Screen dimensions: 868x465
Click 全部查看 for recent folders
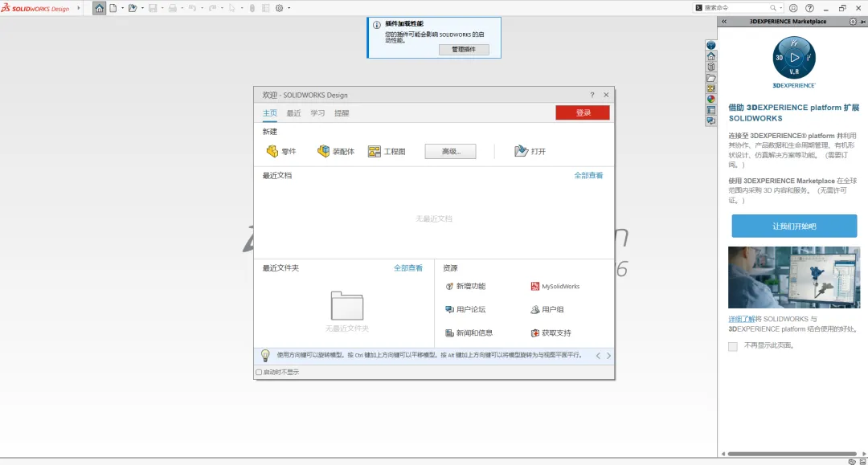pos(408,267)
